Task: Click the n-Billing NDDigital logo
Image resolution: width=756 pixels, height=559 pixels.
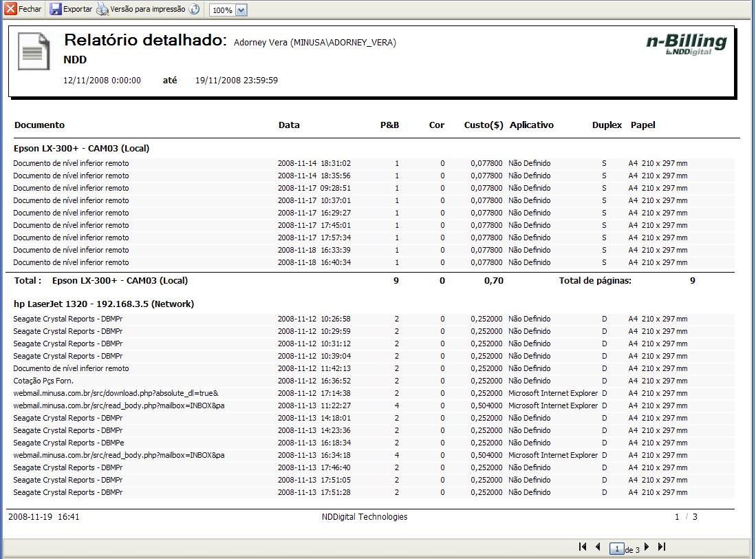Action: click(687, 44)
